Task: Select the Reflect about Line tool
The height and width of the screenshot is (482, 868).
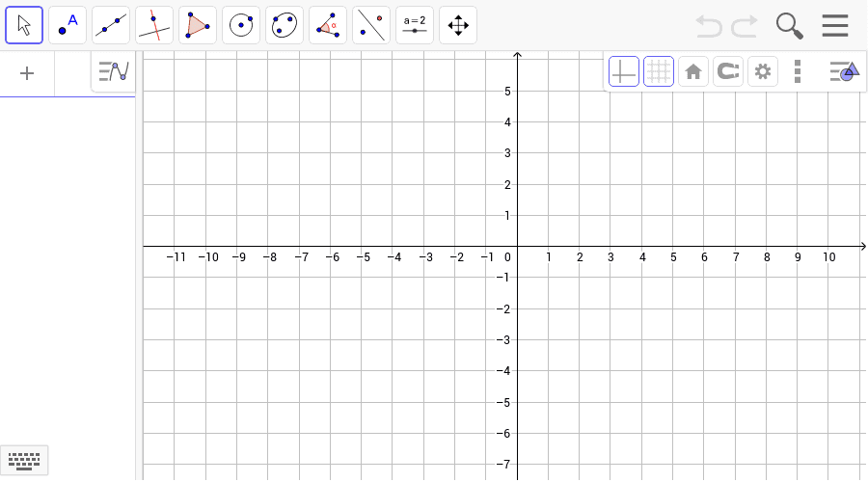Action: pos(371,25)
